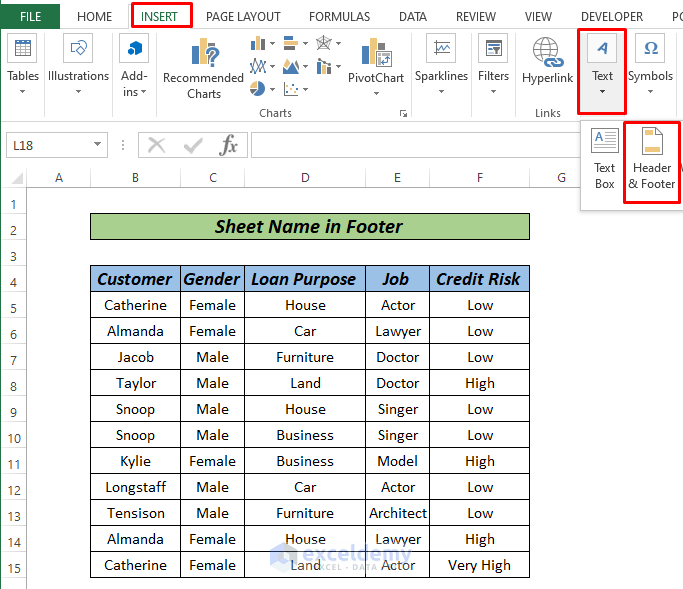Image resolution: width=683 pixels, height=589 pixels.
Task: Open the Add-ins icon
Action: pyautogui.click(x=134, y=48)
